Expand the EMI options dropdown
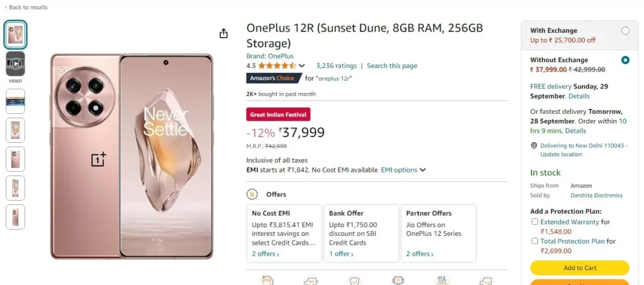 [403, 170]
